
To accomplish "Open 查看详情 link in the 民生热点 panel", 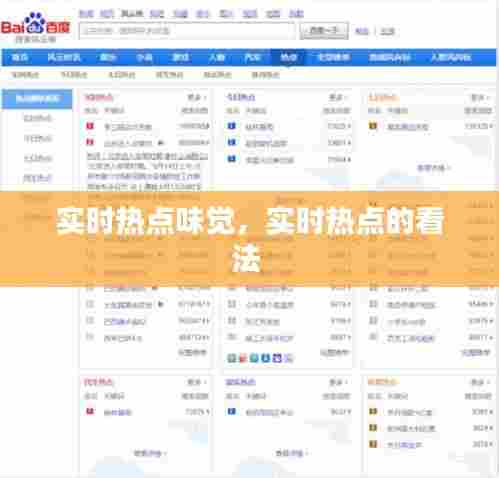I will (150, 453).
